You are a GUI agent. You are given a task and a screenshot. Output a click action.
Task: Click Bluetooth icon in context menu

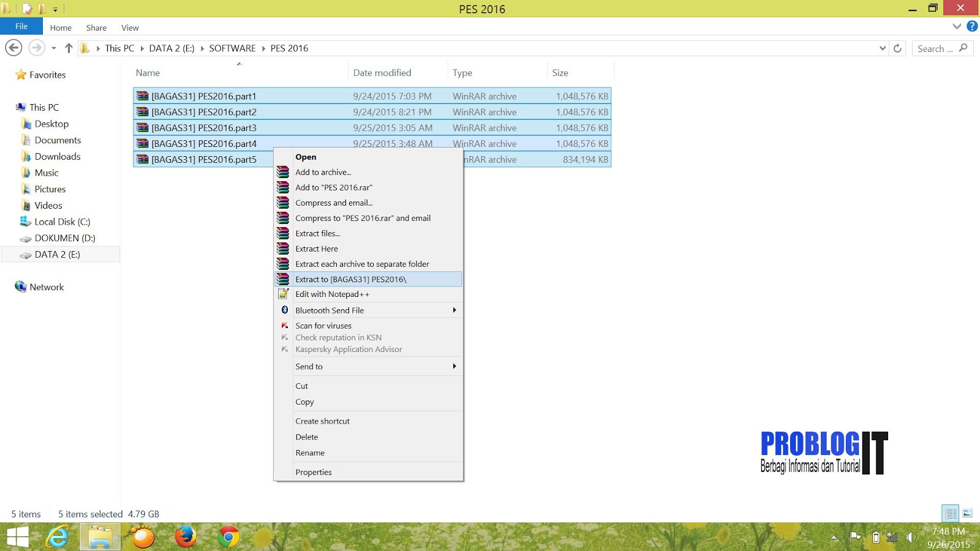(284, 310)
